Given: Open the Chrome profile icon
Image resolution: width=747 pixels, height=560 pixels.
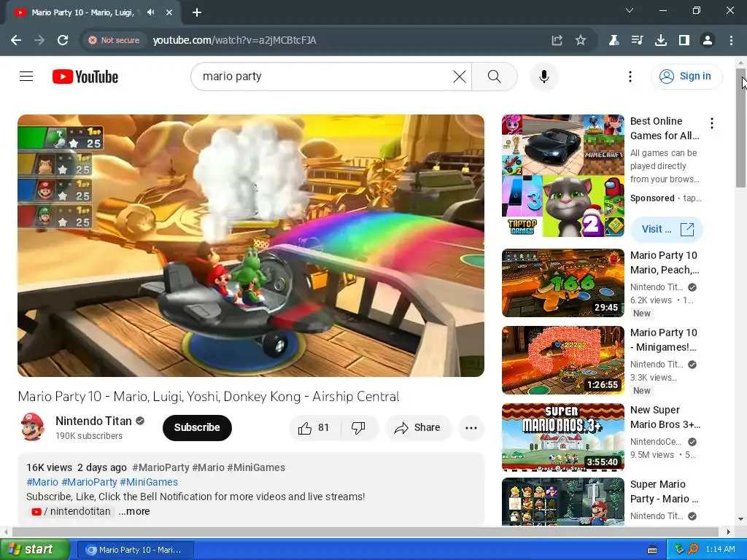Looking at the screenshot, I should (708, 41).
